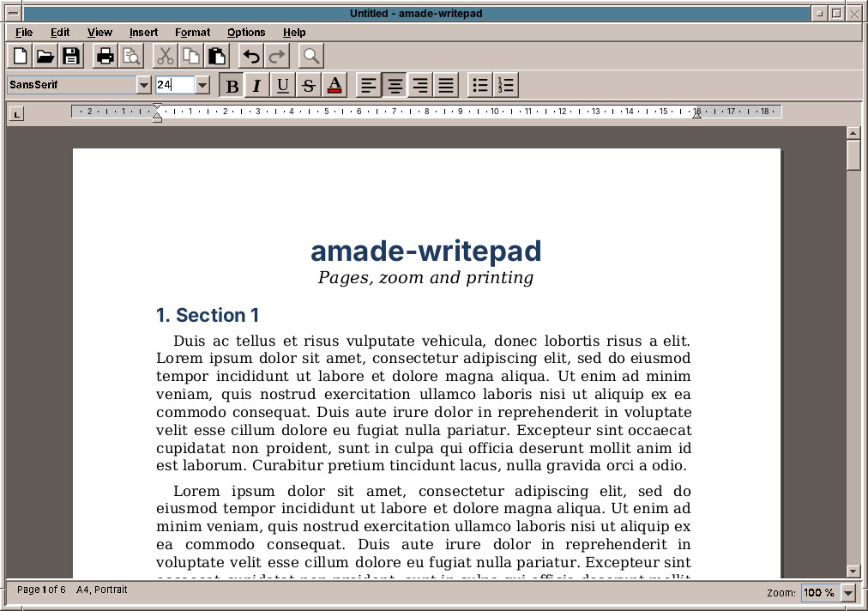The height and width of the screenshot is (611, 868).
Task: Expand the font size dropdown arrow
Action: tap(202, 85)
